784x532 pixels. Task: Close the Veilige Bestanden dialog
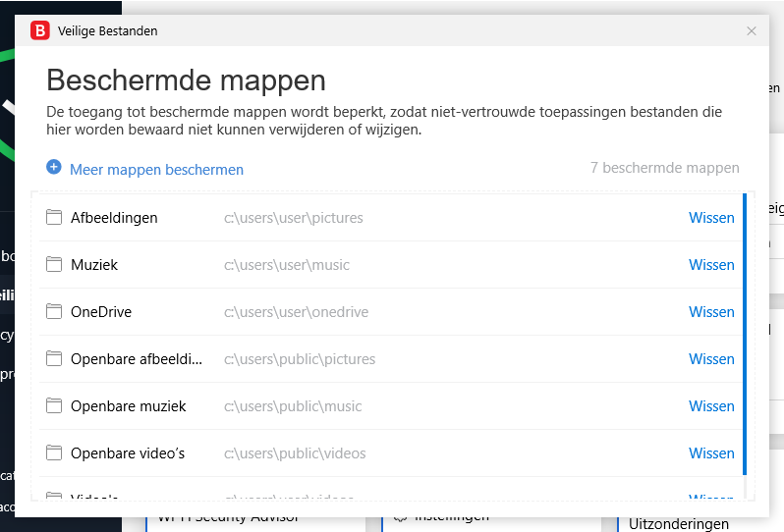752,31
